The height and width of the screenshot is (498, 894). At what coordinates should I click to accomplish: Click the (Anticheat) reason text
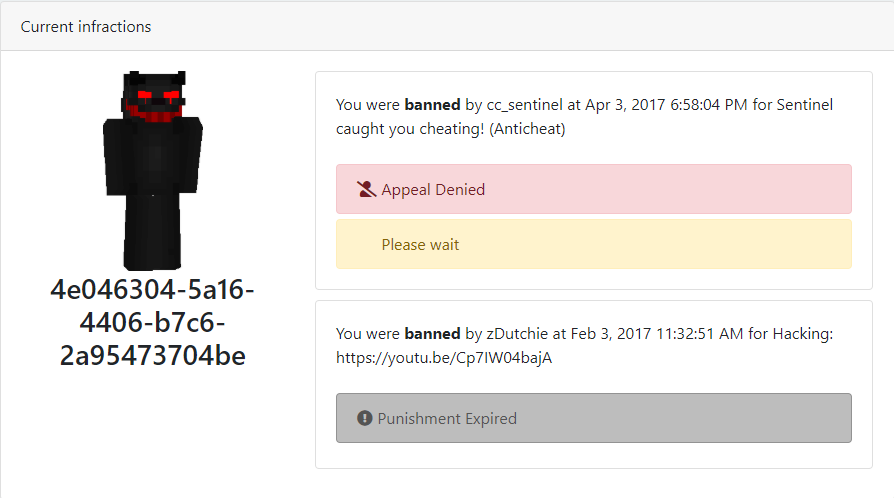[x=527, y=129]
